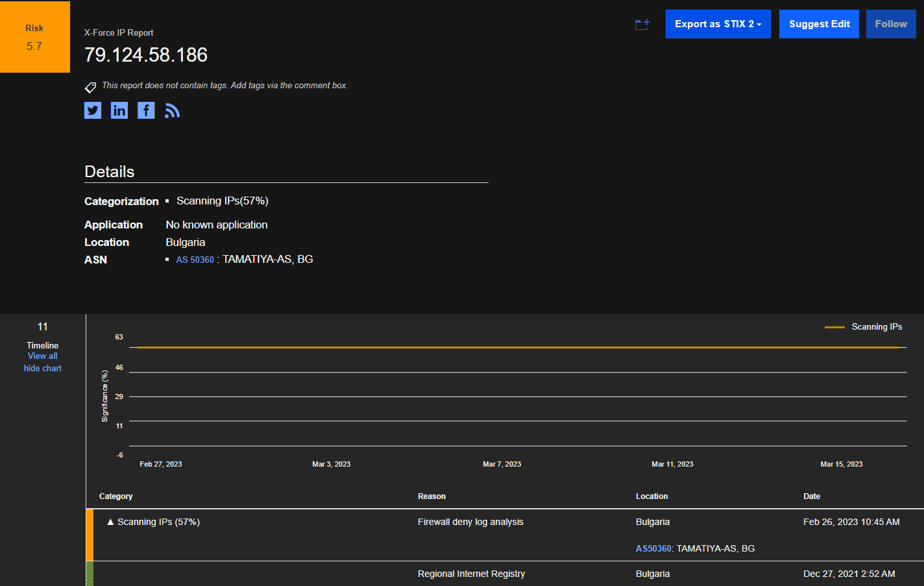The height and width of the screenshot is (586, 924).
Task: Click the Details section heading
Action: click(x=110, y=172)
